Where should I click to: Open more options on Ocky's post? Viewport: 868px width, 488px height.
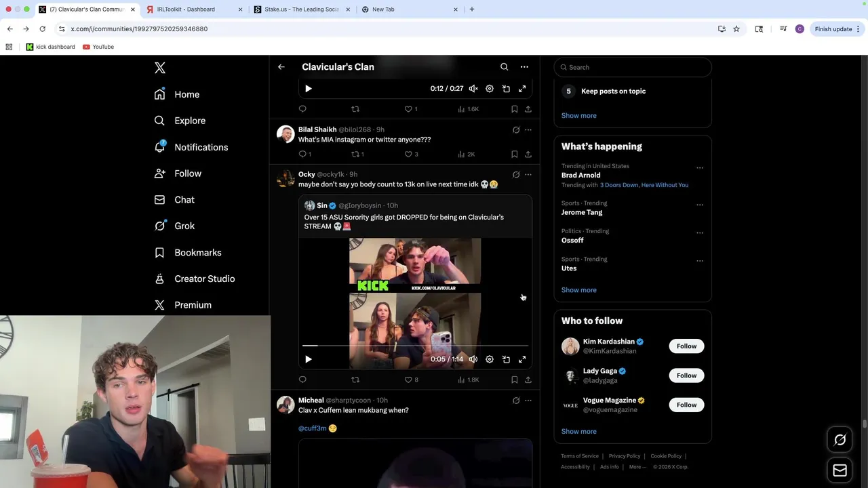[528, 175]
